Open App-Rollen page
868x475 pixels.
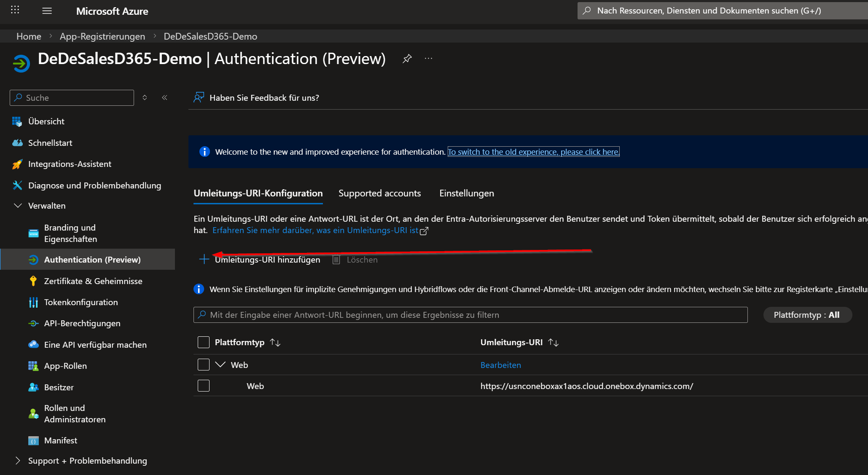pos(65,366)
